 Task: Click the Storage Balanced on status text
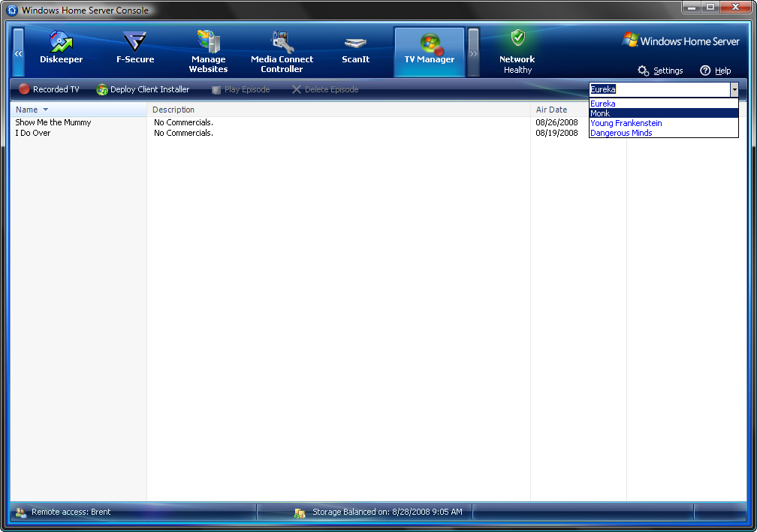pos(388,512)
